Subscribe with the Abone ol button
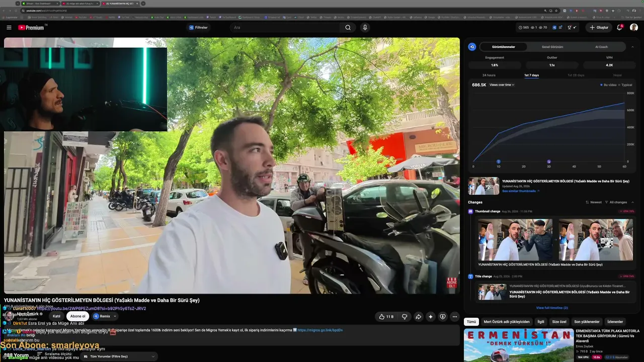Image resolution: width=644 pixels, height=362 pixels. [77, 316]
